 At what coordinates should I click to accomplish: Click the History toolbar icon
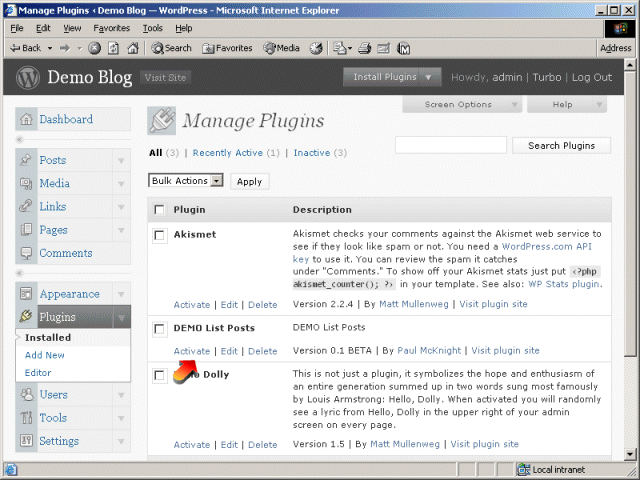pyautogui.click(x=316, y=48)
